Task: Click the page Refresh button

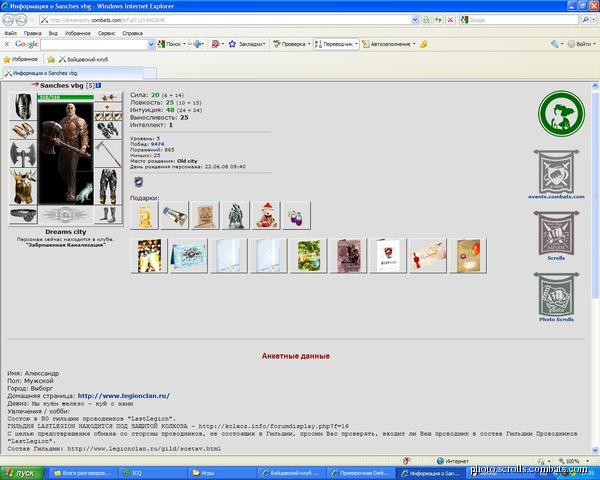Action: click(438, 20)
